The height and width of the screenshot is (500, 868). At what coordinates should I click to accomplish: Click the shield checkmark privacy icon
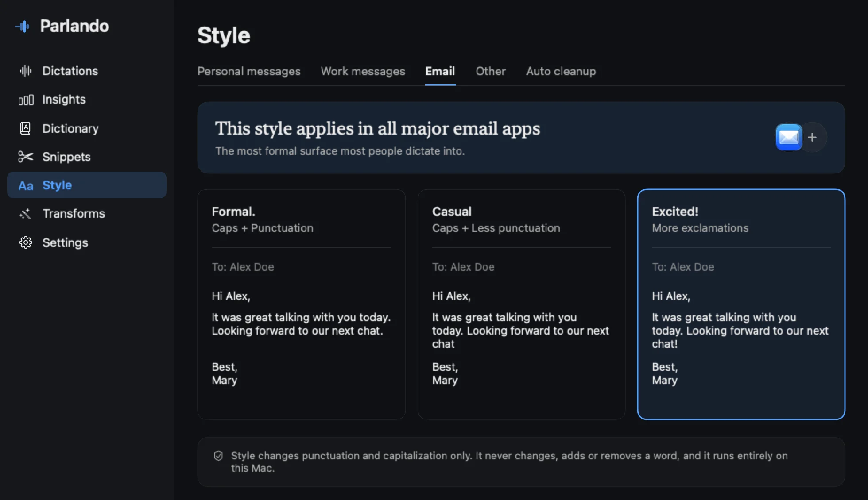click(x=218, y=456)
